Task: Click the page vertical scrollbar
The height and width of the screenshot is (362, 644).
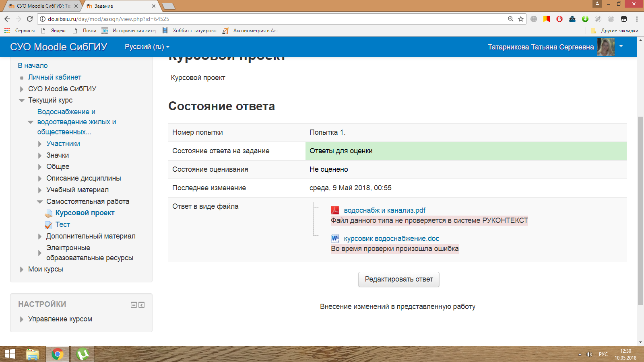Action: point(640,211)
